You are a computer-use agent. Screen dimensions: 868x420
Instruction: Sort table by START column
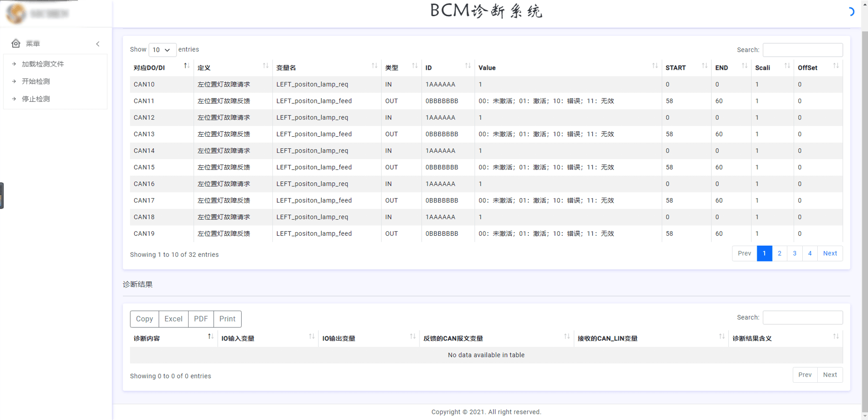[x=686, y=67]
